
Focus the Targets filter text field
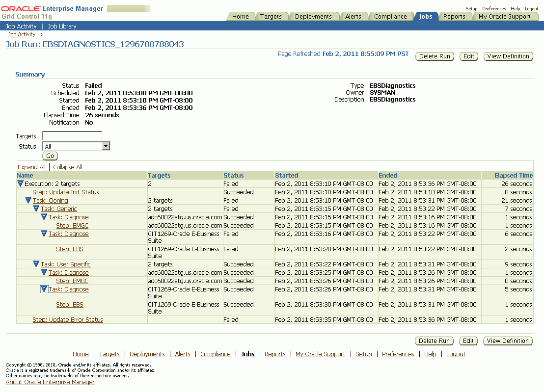[x=72, y=136]
